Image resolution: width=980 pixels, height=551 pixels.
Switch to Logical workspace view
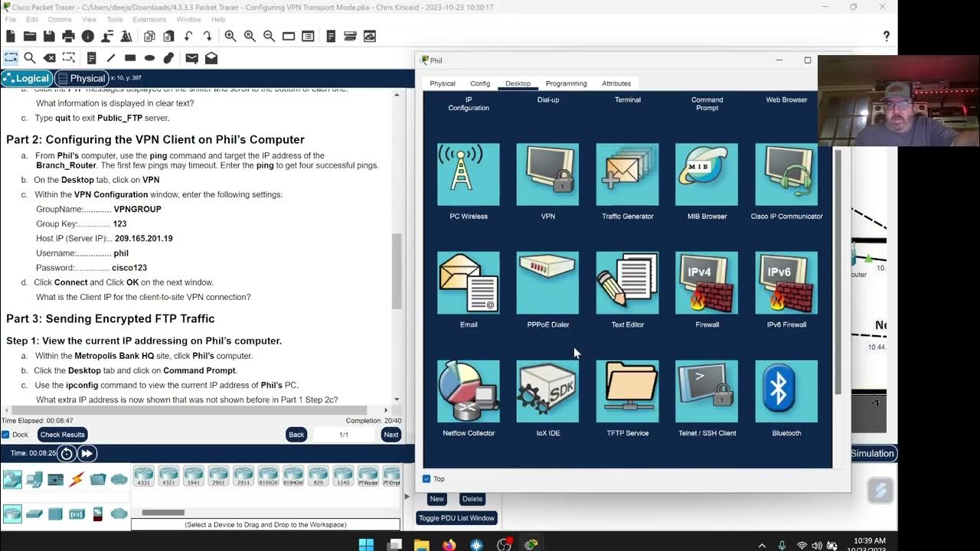tap(27, 78)
